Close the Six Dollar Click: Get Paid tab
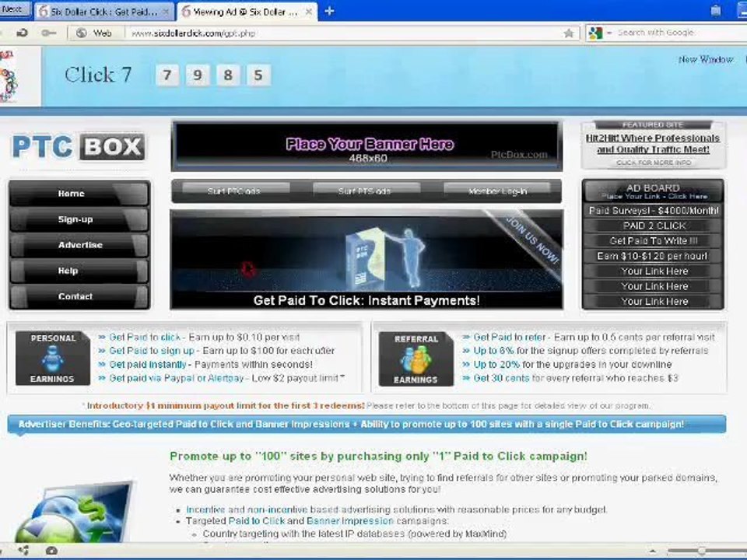747x560 pixels. [x=167, y=12]
